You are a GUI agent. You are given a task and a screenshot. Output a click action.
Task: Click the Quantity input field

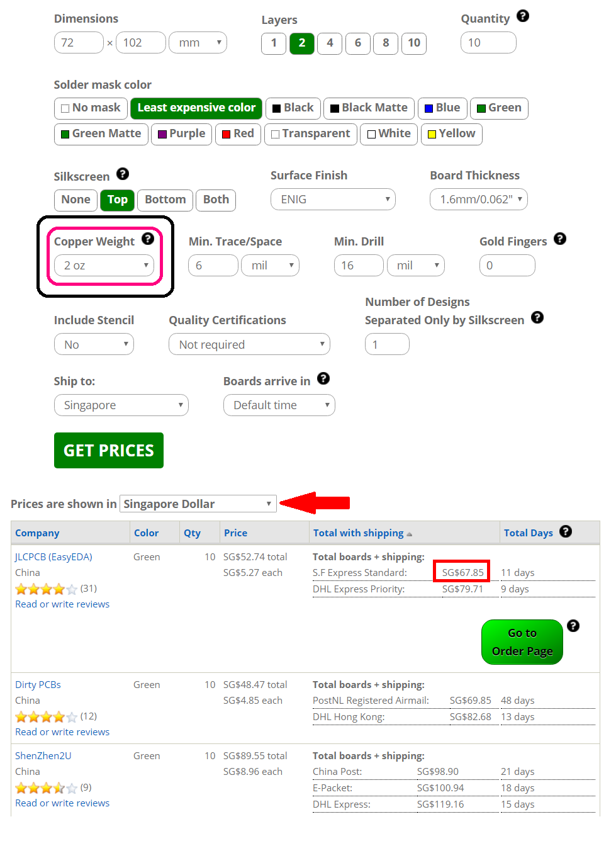click(488, 43)
